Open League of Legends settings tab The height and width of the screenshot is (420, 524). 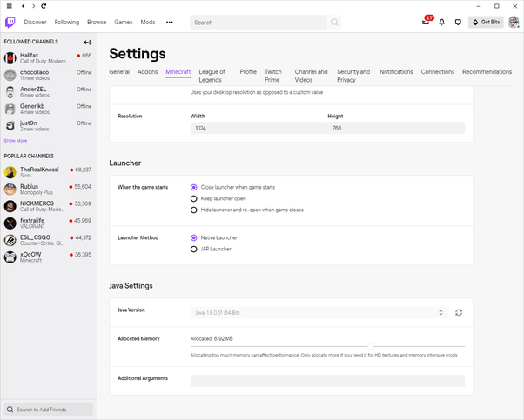tap(212, 76)
